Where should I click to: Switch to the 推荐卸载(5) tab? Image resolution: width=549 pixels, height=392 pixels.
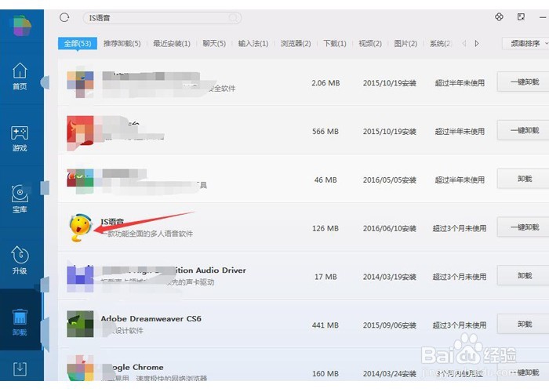122,43
